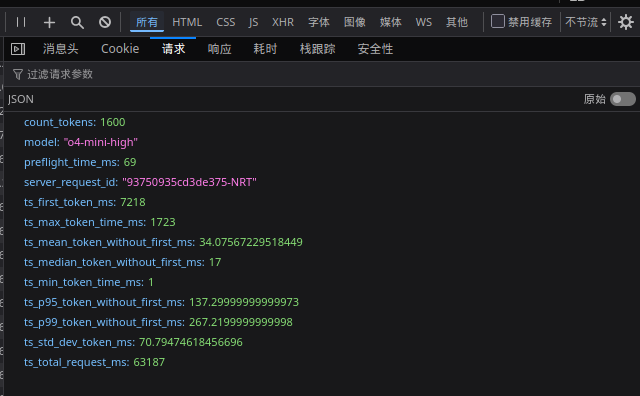
Task: Click the request blocking icon
Action: tap(105, 22)
